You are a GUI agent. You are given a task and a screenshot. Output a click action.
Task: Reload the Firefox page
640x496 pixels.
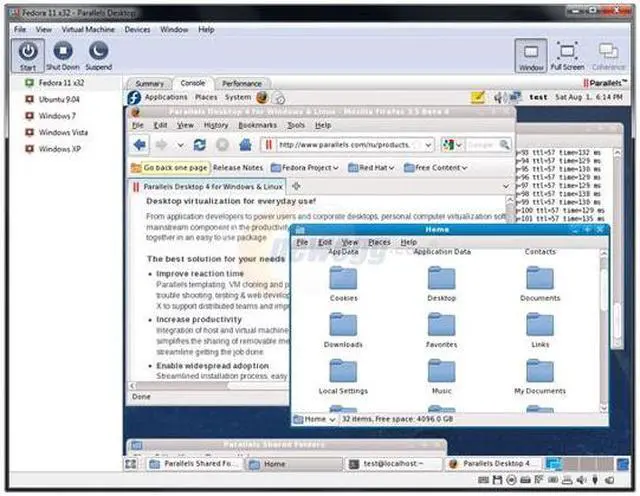coord(200,145)
